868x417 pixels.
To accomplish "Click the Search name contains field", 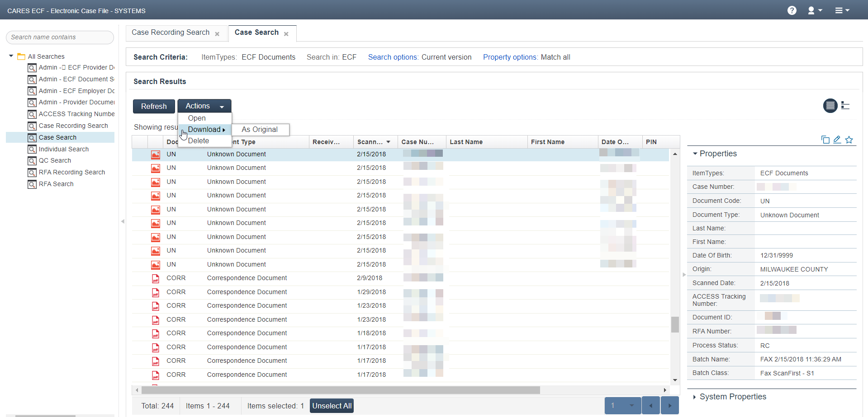I will point(60,37).
